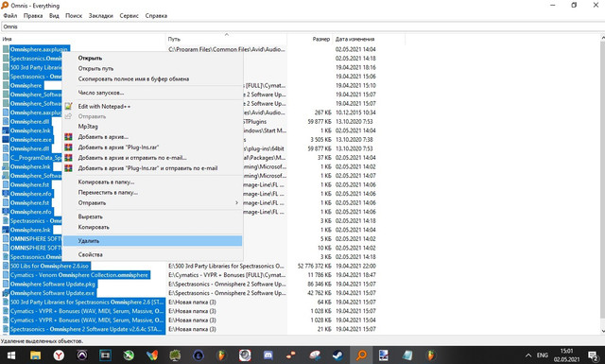Open the Закладки menu
Screen dimensions: 605x364
click(x=101, y=16)
